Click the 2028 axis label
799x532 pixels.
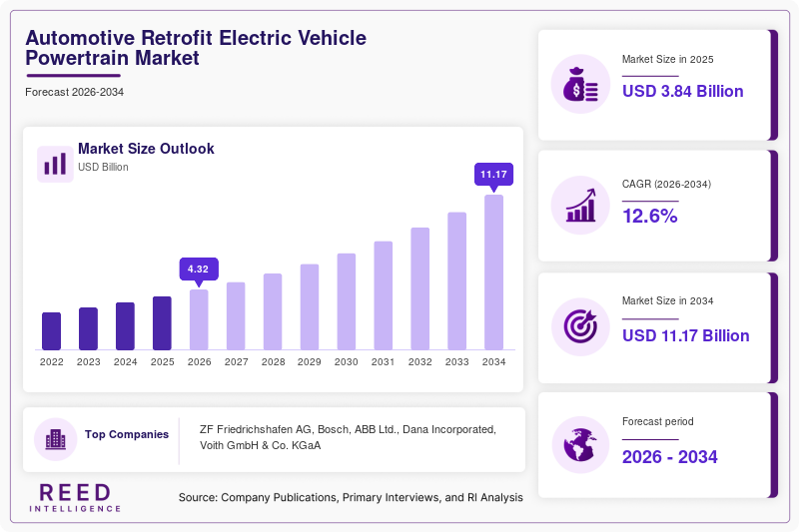click(x=273, y=362)
